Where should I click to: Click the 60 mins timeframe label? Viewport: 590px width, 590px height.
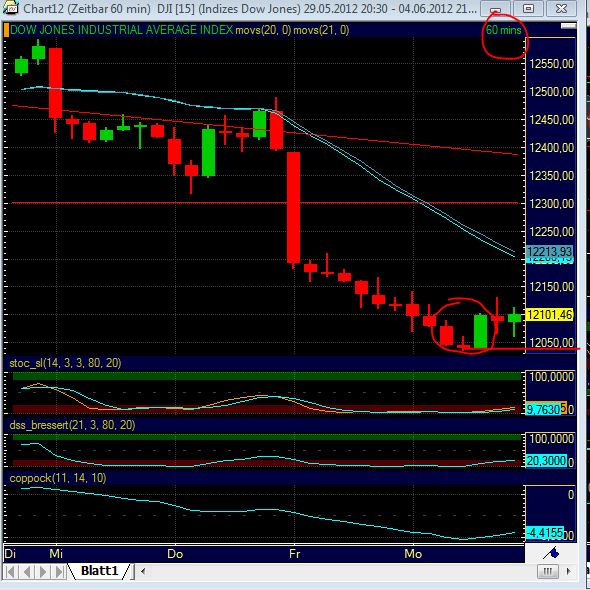tap(503, 30)
